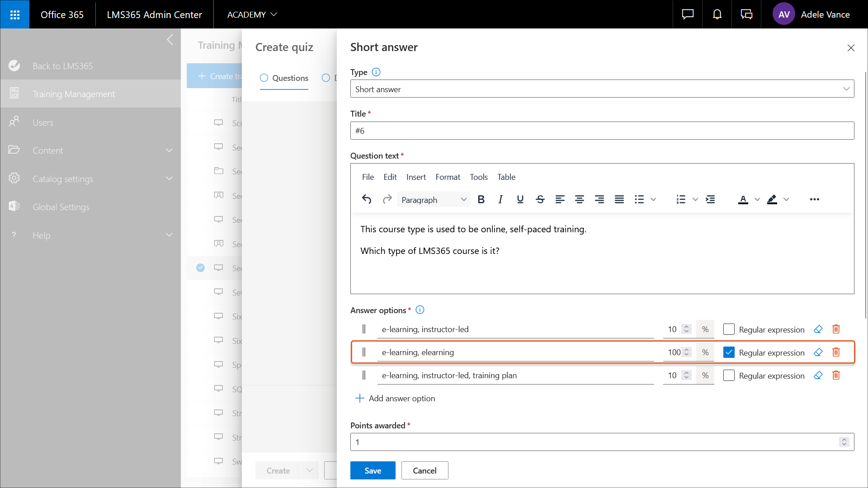Open the Paragraph style dropdown
The image size is (868, 488).
click(x=433, y=199)
